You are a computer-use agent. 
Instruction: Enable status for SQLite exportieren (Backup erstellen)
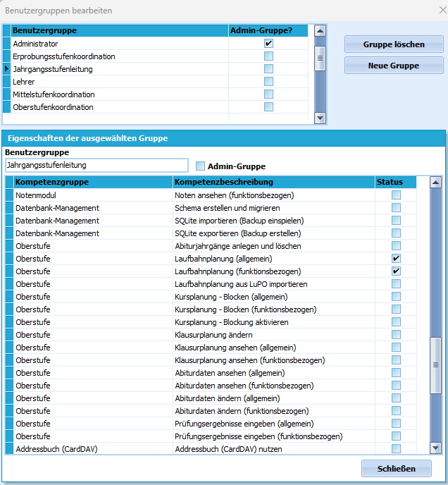(396, 233)
